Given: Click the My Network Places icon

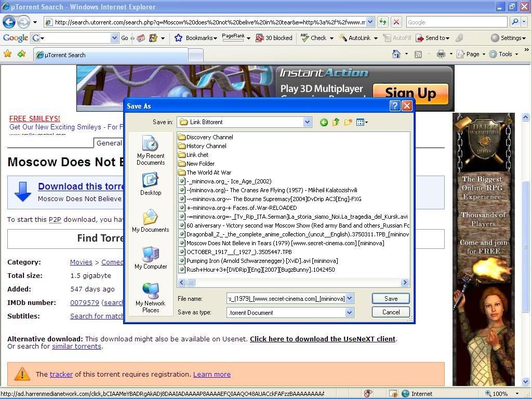Looking at the screenshot, I should [x=151, y=297].
